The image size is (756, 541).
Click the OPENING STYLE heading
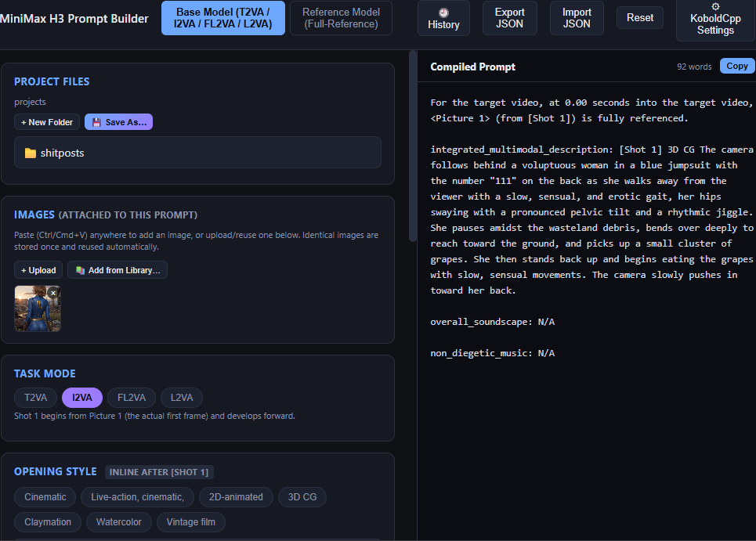coord(56,471)
